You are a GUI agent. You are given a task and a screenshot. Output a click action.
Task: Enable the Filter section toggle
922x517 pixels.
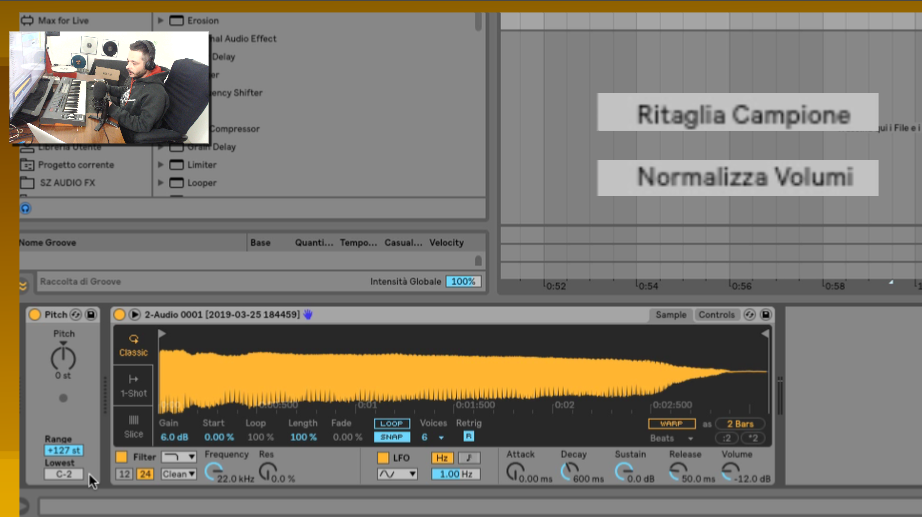point(121,457)
